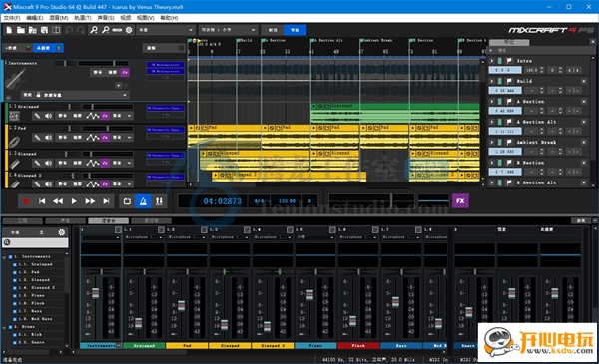Viewport: 599px width, 364px height.
Task: Rewind to start using the transport
Action: coord(42,201)
